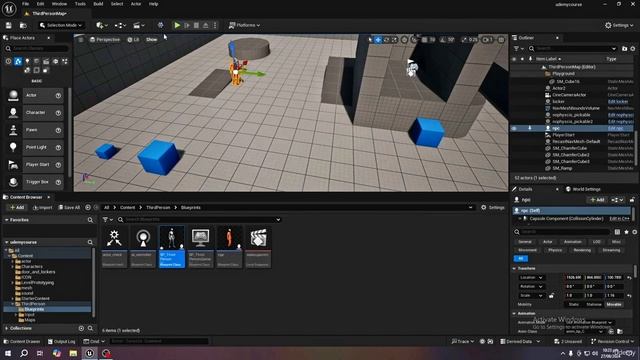Image resolution: width=640 pixels, height=360 pixels.
Task: Toggle visibility eye for npc in Outliner
Action: [x=514, y=128]
